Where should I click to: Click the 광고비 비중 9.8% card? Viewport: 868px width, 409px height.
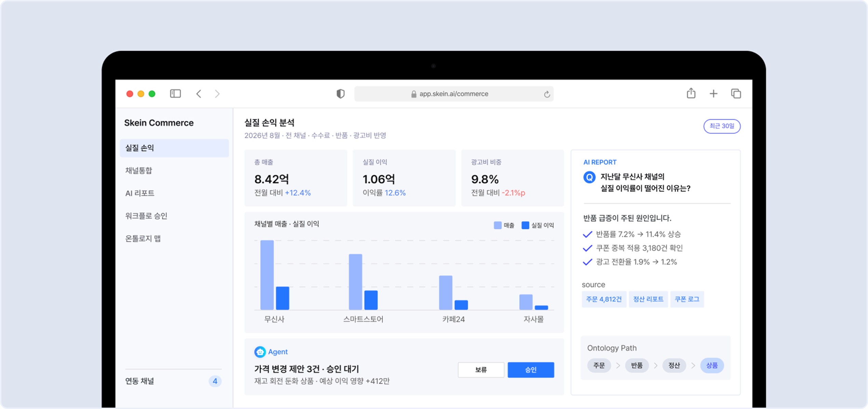coord(513,178)
